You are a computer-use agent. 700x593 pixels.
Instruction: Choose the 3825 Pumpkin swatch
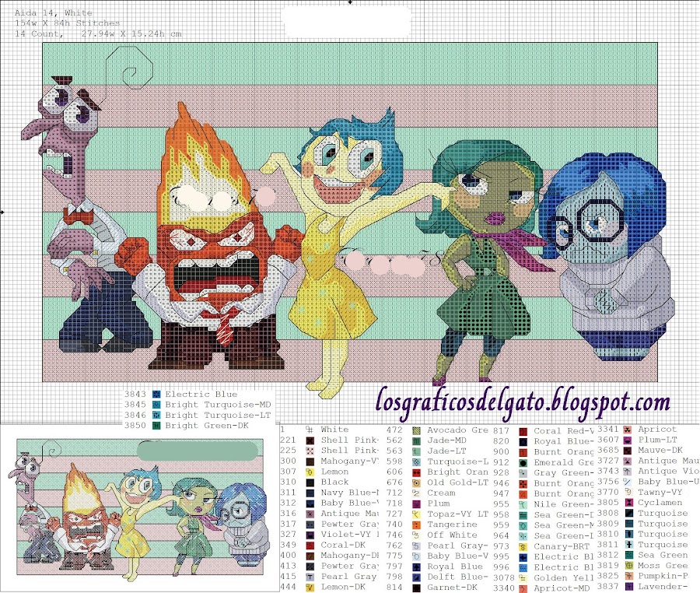click(x=628, y=576)
